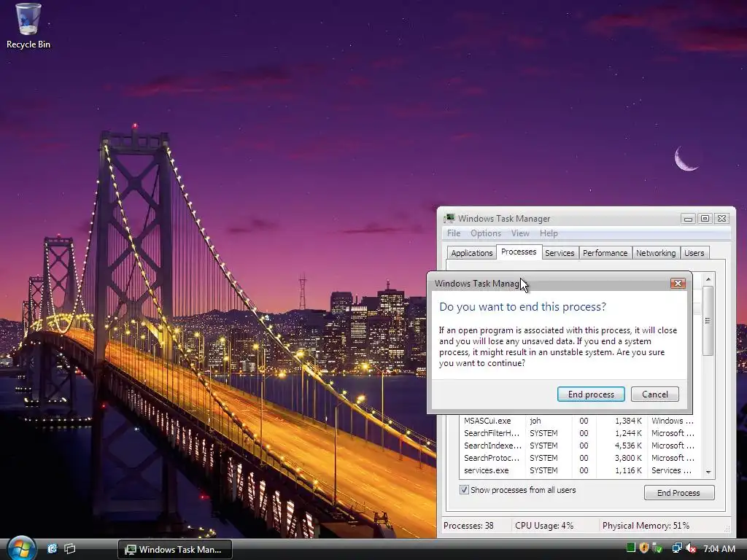
Task: Select the services.exe process row
Action: click(x=578, y=470)
